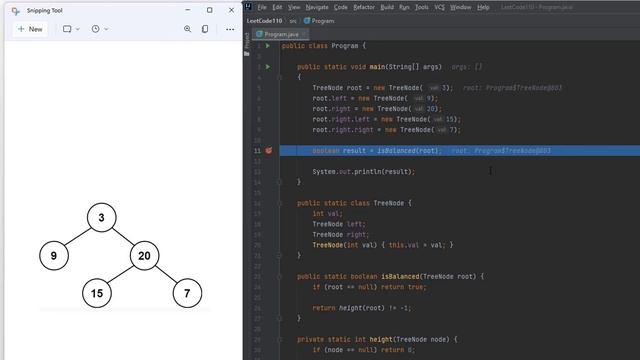
Task: Click the 'if (root == null) return true' line
Action: click(x=369, y=287)
